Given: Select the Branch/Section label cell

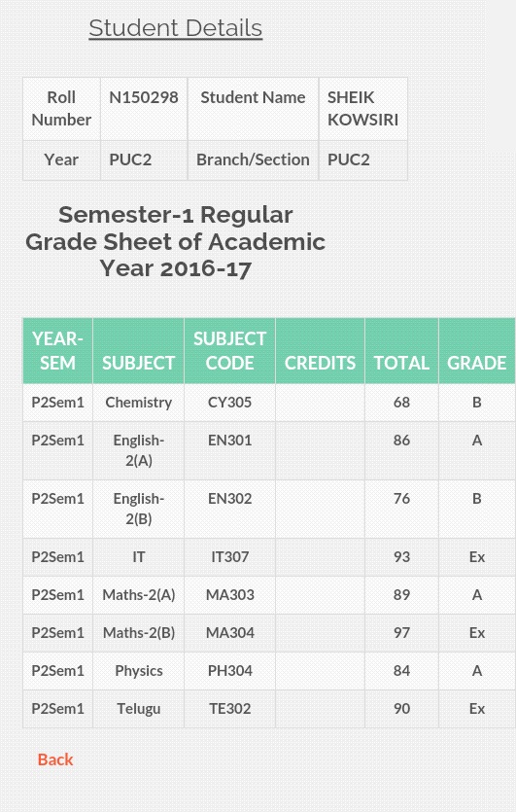Looking at the screenshot, I should pyautogui.click(x=253, y=160).
